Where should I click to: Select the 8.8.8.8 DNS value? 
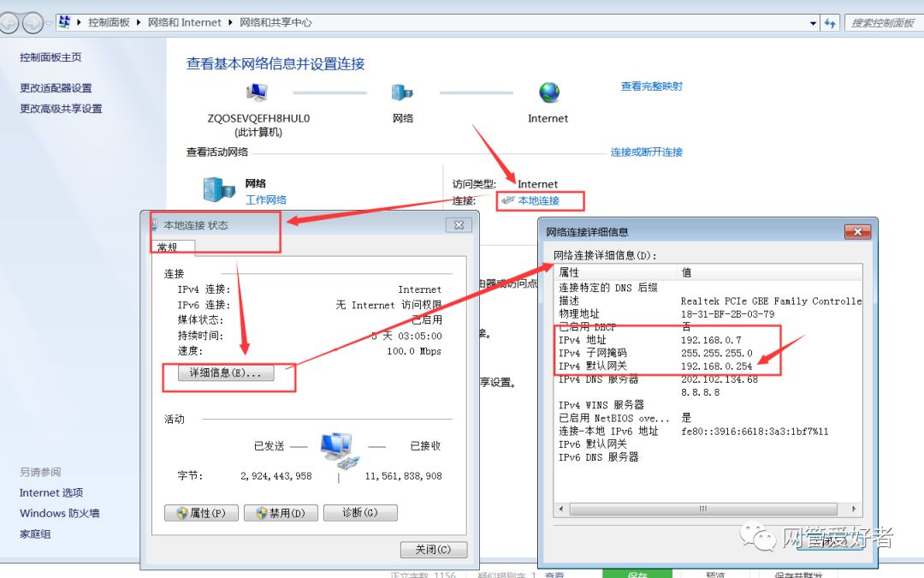pyautogui.click(x=700, y=392)
